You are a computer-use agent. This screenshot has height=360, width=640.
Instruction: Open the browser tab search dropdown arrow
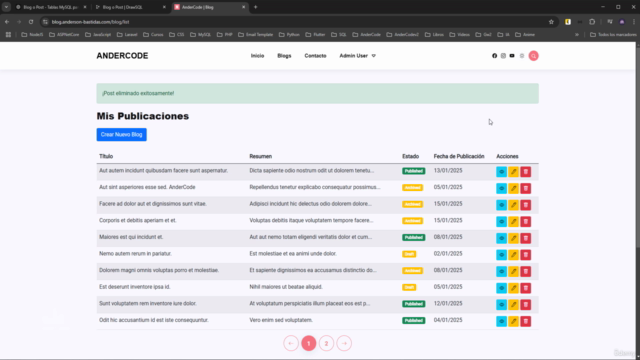(6, 7)
